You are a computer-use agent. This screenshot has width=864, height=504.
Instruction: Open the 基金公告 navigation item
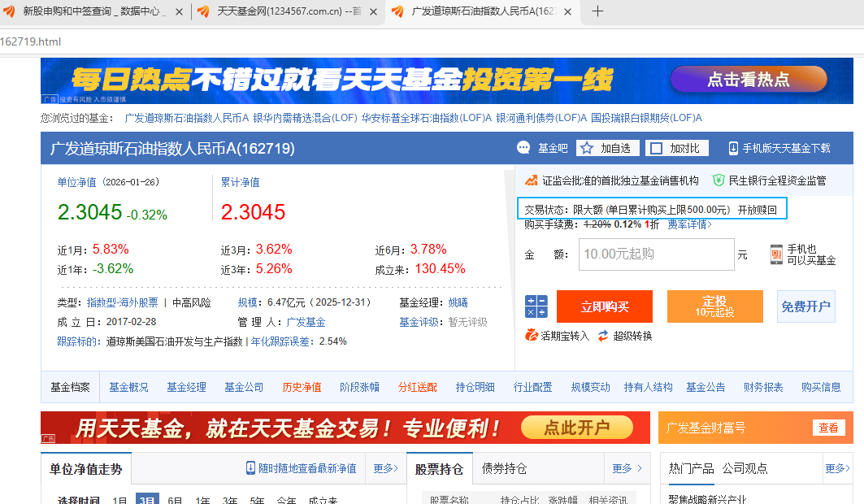pyautogui.click(x=706, y=387)
